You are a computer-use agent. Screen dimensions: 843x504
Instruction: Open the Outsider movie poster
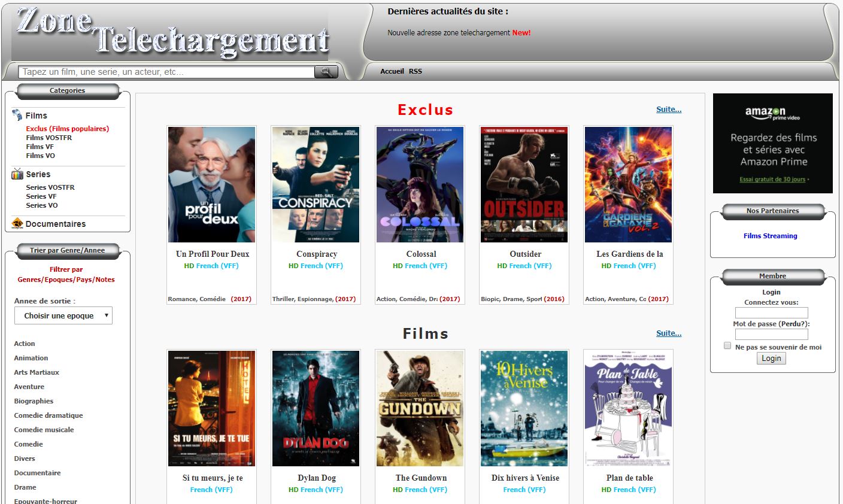(524, 184)
